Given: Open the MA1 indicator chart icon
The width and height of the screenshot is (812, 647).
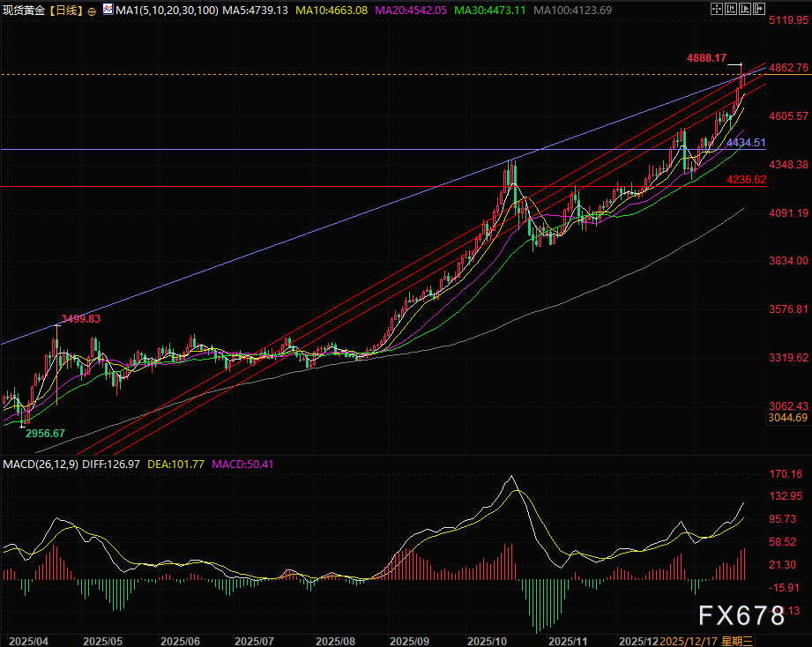Looking at the screenshot, I should [x=108, y=11].
